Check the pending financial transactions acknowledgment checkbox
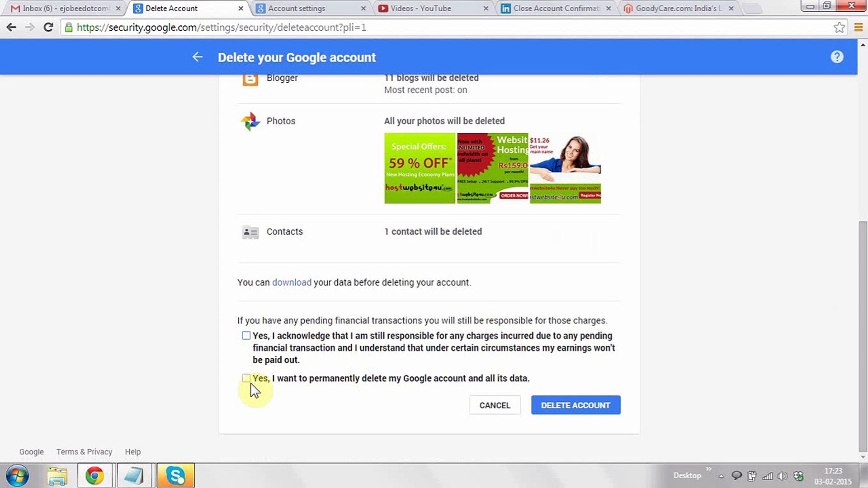868x488 pixels. pyautogui.click(x=246, y=335)
